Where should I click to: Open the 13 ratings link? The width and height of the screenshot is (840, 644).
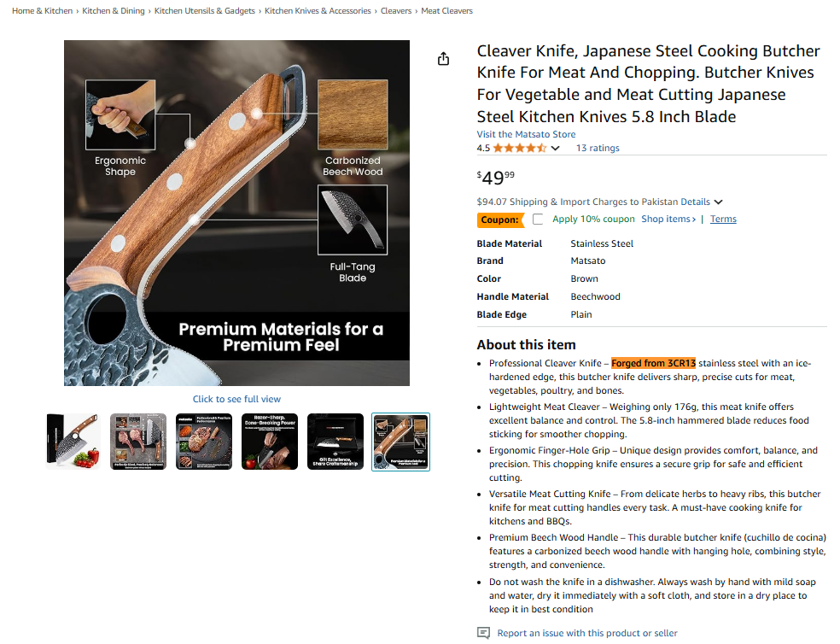[598, 148]
